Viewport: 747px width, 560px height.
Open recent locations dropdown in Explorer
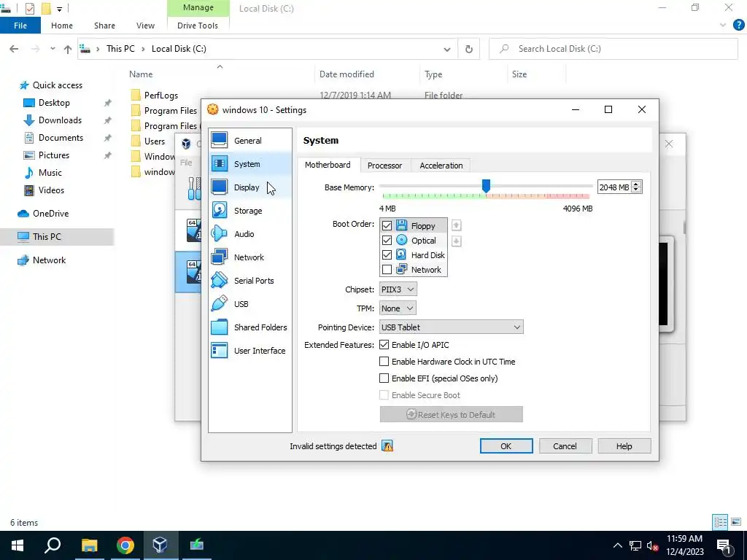(x=53, y=49)
